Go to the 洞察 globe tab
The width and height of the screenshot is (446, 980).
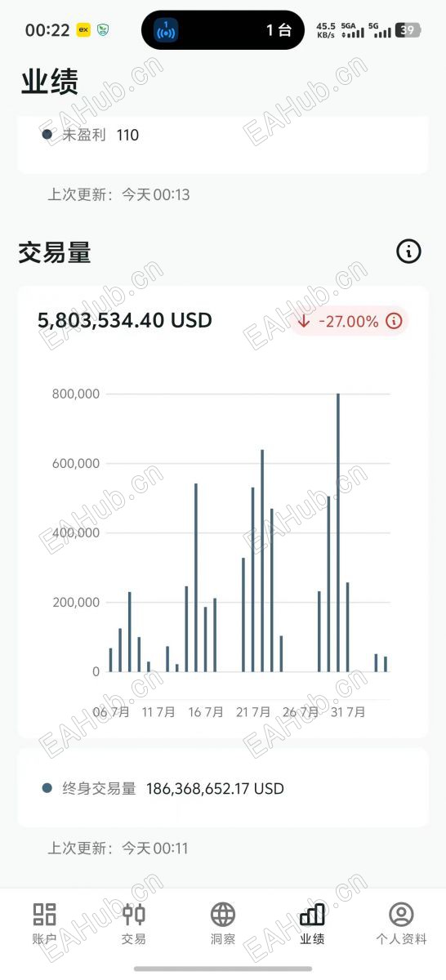click(223, 924)
